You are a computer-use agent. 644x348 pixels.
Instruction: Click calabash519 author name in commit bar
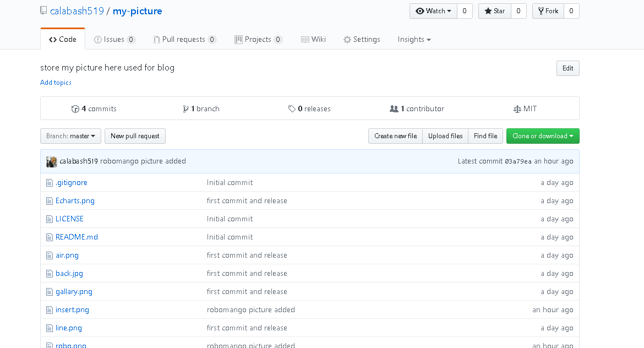[x=79, y=161]
